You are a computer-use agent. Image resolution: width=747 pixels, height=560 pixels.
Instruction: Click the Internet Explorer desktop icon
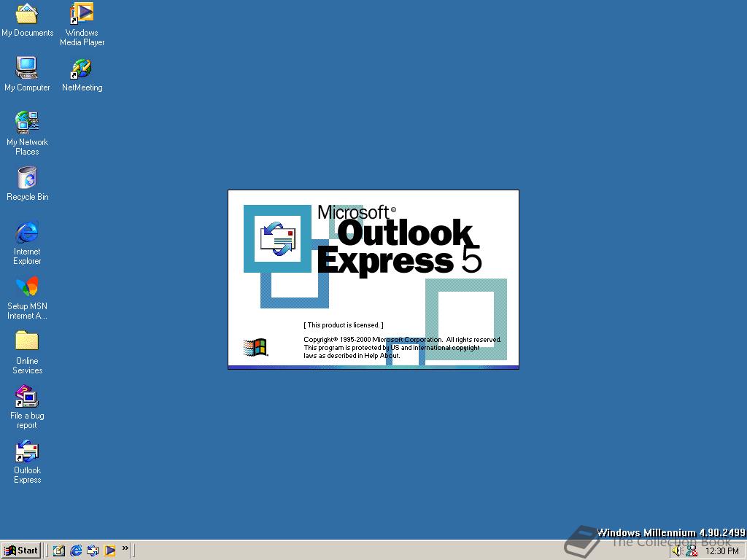tap(27, 243)
